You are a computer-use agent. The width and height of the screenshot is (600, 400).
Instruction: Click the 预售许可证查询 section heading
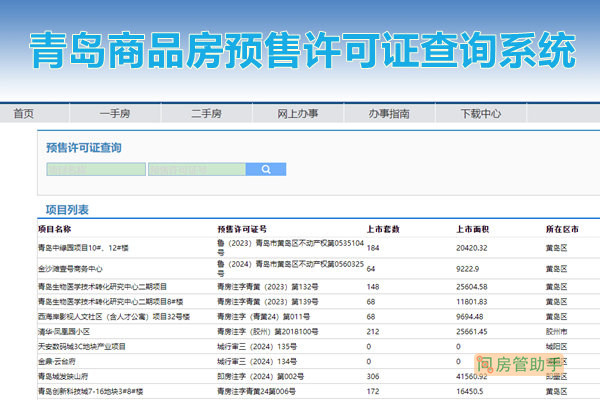(x=84, y=148)
